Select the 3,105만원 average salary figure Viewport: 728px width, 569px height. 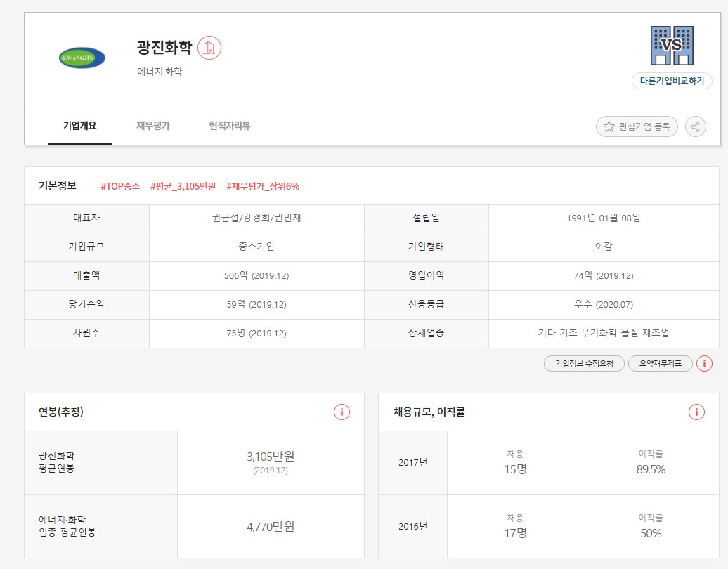click(271, 457)
